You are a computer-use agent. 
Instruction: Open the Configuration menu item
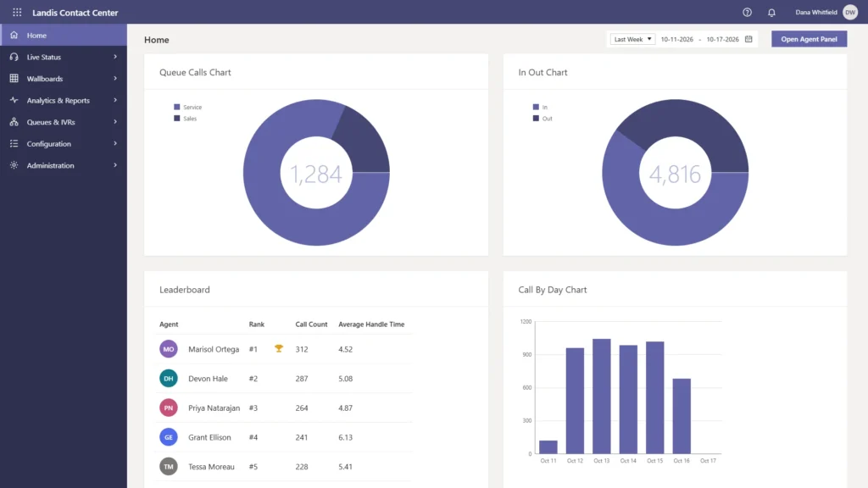tap(64, 143)
